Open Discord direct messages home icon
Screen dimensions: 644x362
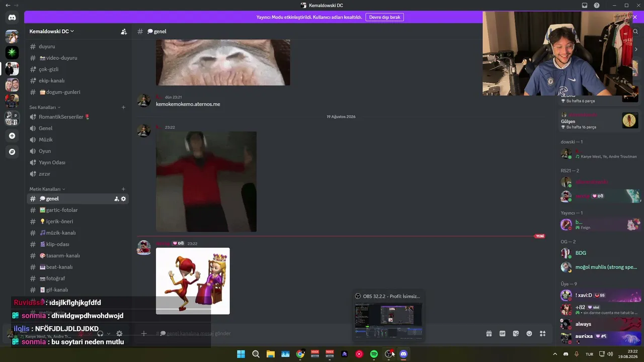[x=12, y=18]
